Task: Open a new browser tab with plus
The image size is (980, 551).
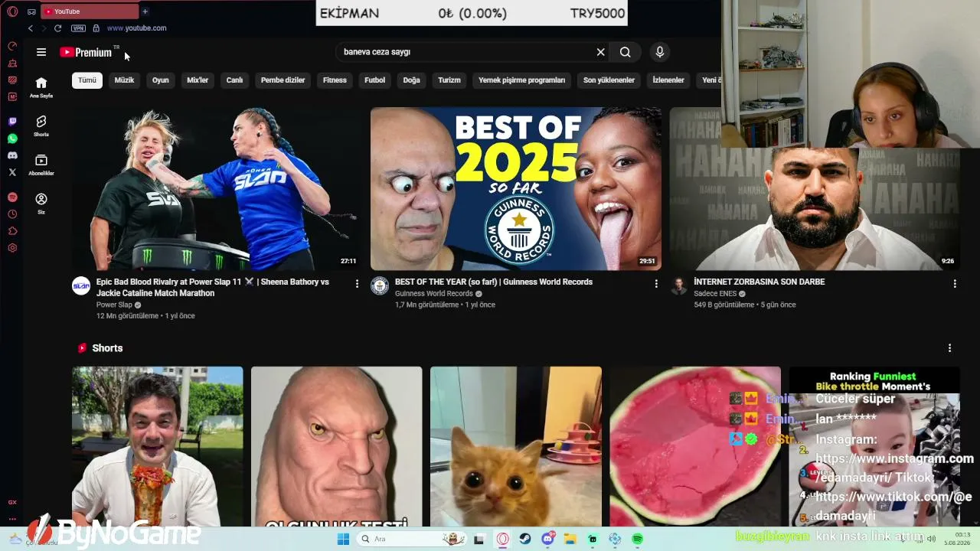Action: [x=145, y=11]
